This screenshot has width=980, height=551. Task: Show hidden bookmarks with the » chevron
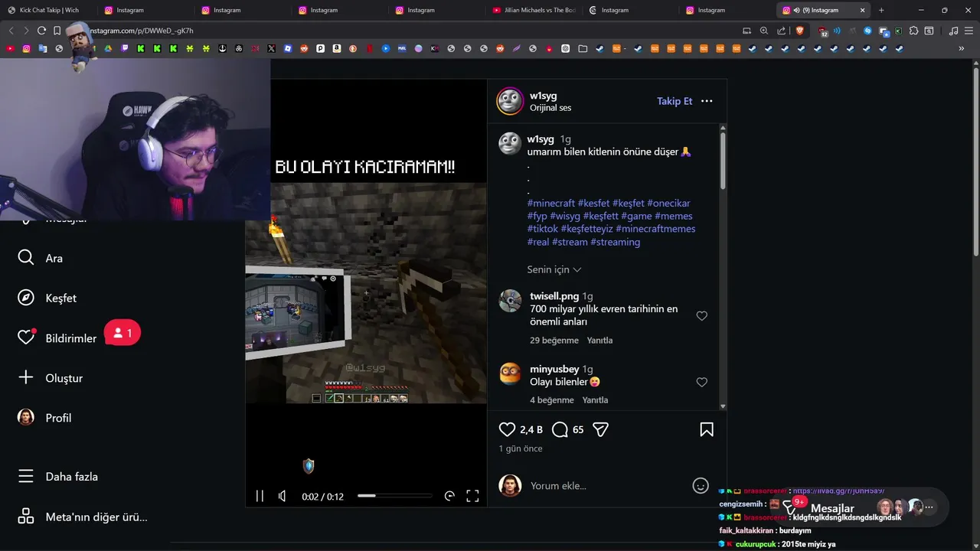tap(961, 48)
